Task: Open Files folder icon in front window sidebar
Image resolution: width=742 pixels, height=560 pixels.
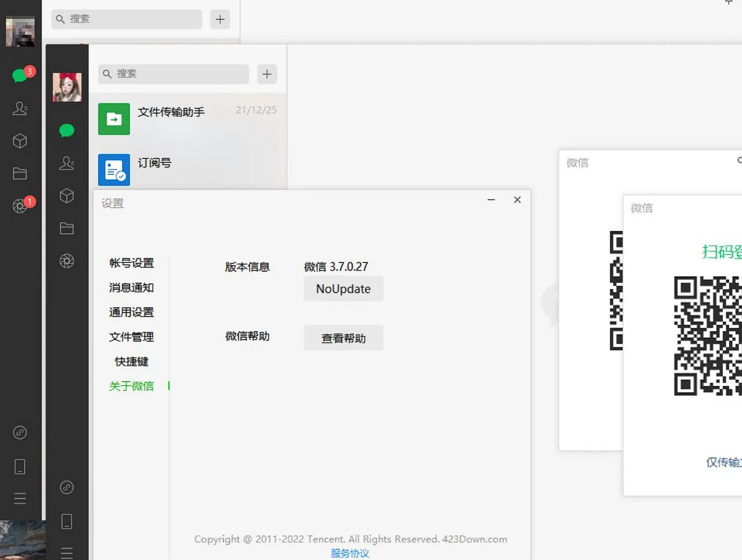Action: 67,228
